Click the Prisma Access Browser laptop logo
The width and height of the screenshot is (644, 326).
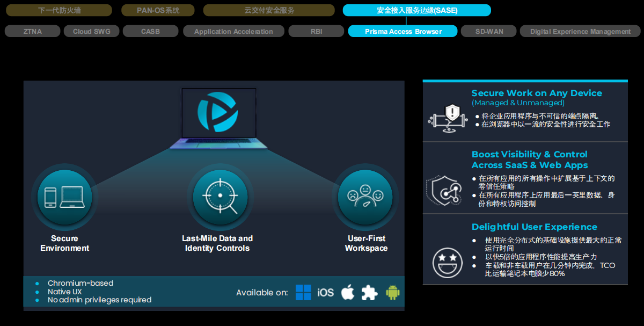point(218,112)
